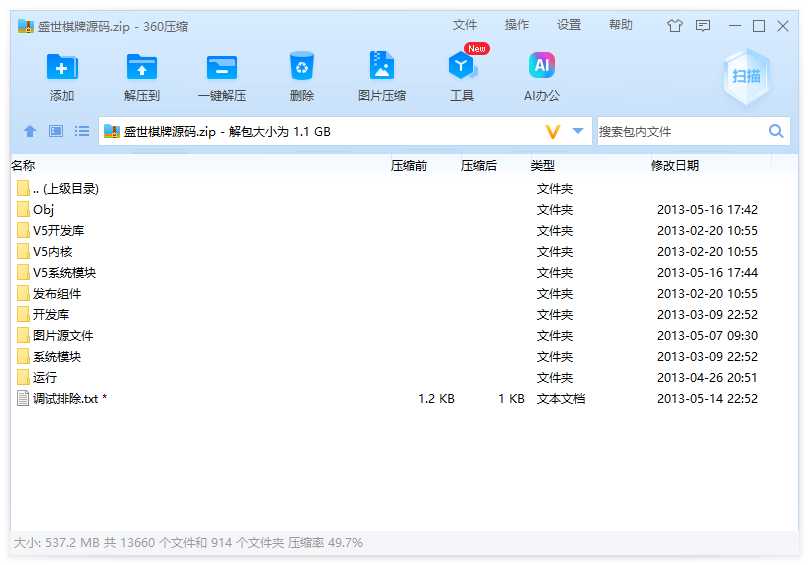Click the 360压缩 app icon in title bar
The height and width of the screenshot is (565, 809).
pos(25,26)
